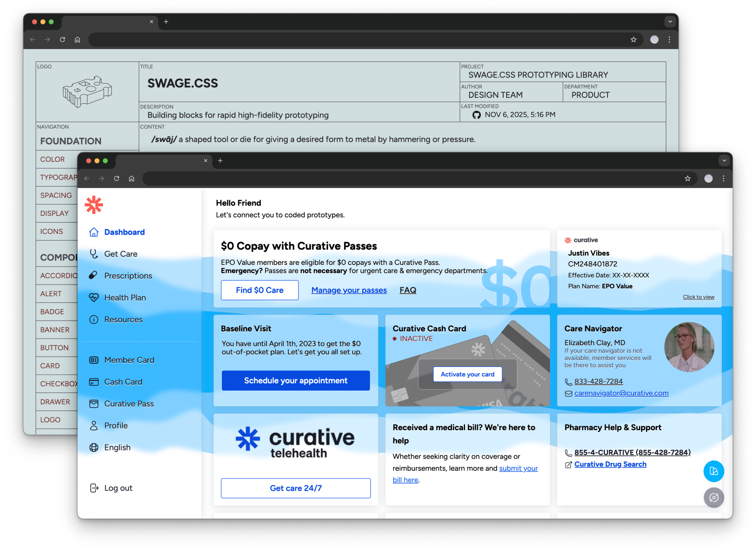The width and height of the screenshot is (756, 552).
Task: Open ALERT in the SWAGE.CSS window navigation
Action: click(51, 294)
